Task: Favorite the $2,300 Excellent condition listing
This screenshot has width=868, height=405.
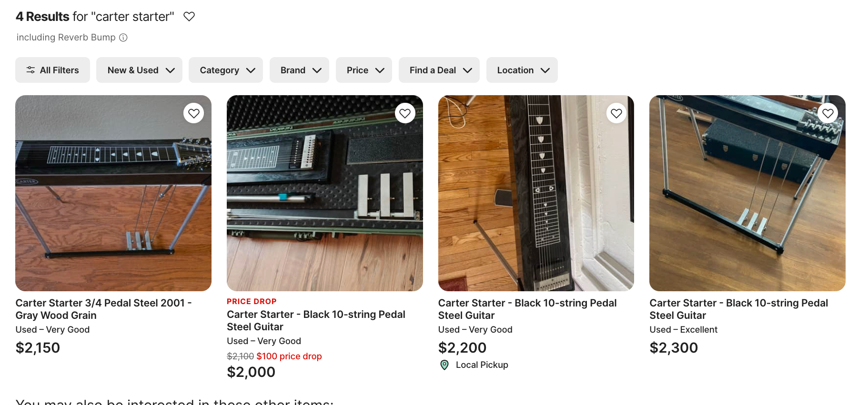Action: point(828,113)
